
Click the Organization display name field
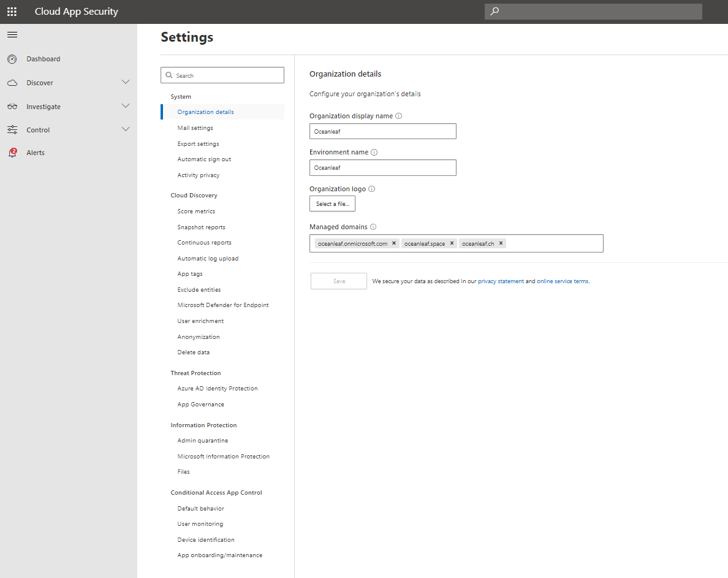(382, 131)
